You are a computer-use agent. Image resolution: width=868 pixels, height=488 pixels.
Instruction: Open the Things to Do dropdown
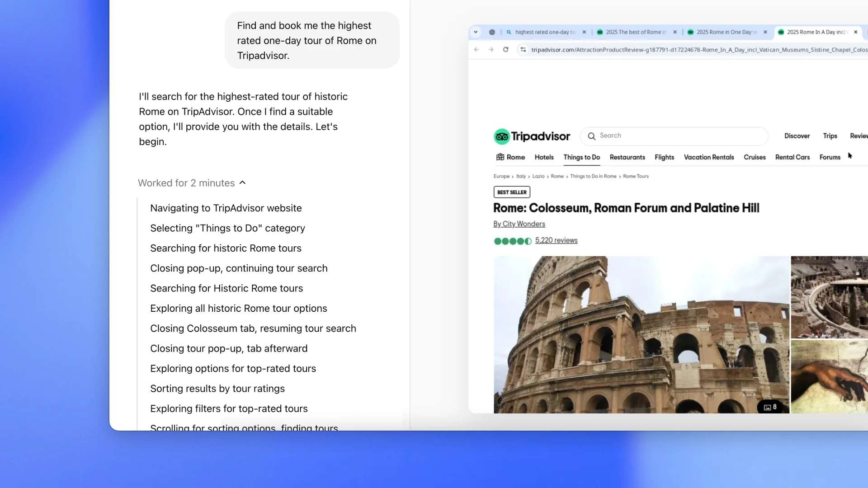click(581, 157)
